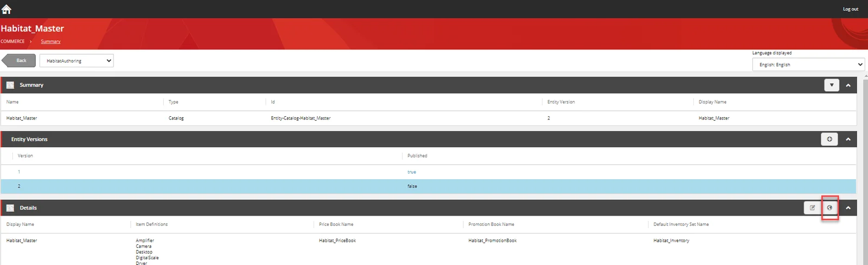The height and width of the screenshot is (265, 868).
Task: Click the Price Book Name column header
Action: (336, 224)
